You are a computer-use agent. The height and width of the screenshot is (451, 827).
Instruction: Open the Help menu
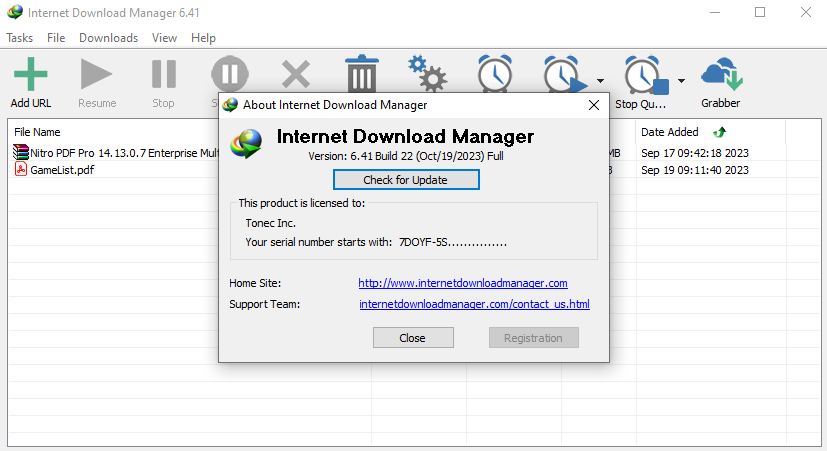[x=203, y=38]
